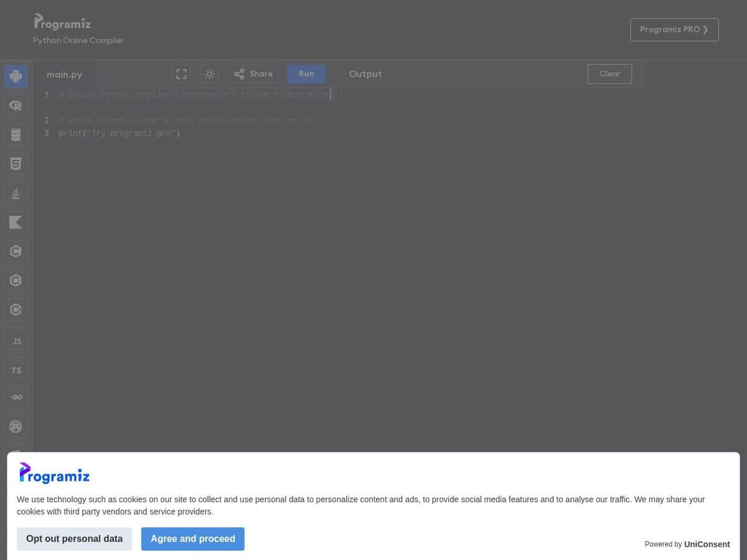Run the Python code
Image resolution: width=747 pixels, height=560 pixels.
pos(306,74)
